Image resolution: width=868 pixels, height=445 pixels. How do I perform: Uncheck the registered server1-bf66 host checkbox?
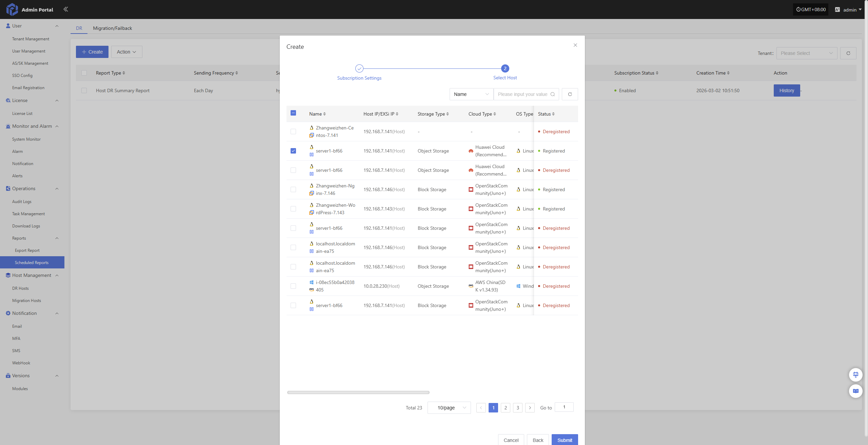293,151
